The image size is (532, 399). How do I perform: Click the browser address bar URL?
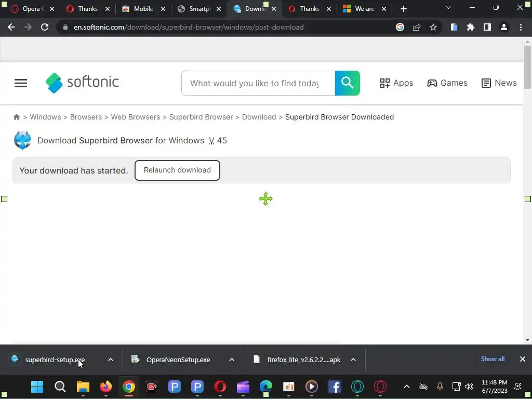(189, 27)
